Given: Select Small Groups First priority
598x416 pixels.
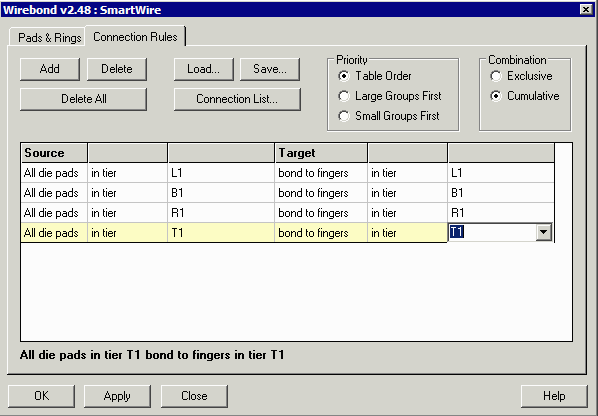Looking at the screenshot, I should 389,116.
